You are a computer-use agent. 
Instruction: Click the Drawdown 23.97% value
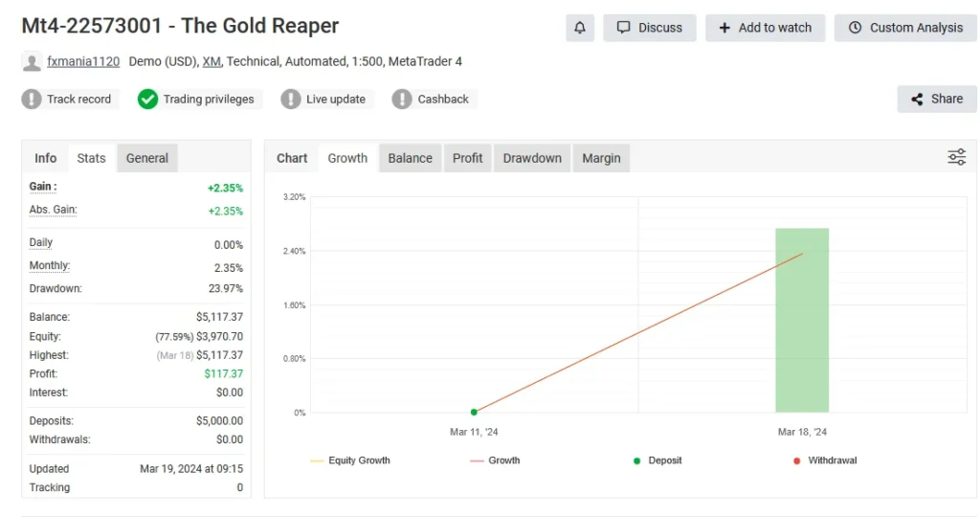(226, 288)
